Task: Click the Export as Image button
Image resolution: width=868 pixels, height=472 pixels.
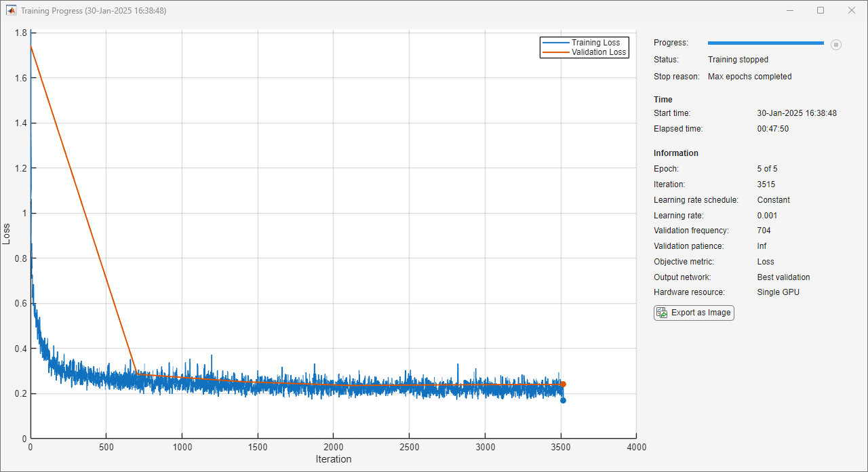Action: 694,313
